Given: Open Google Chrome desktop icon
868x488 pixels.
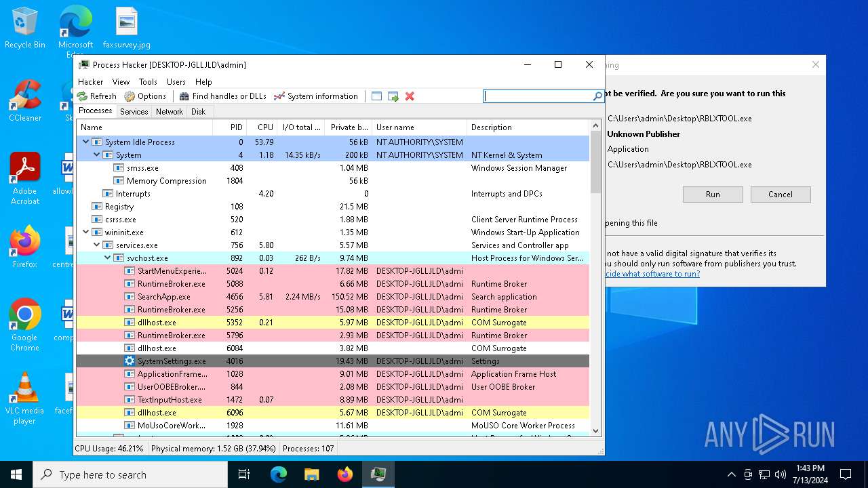Looking at the screenshot, I should [25, 325].
